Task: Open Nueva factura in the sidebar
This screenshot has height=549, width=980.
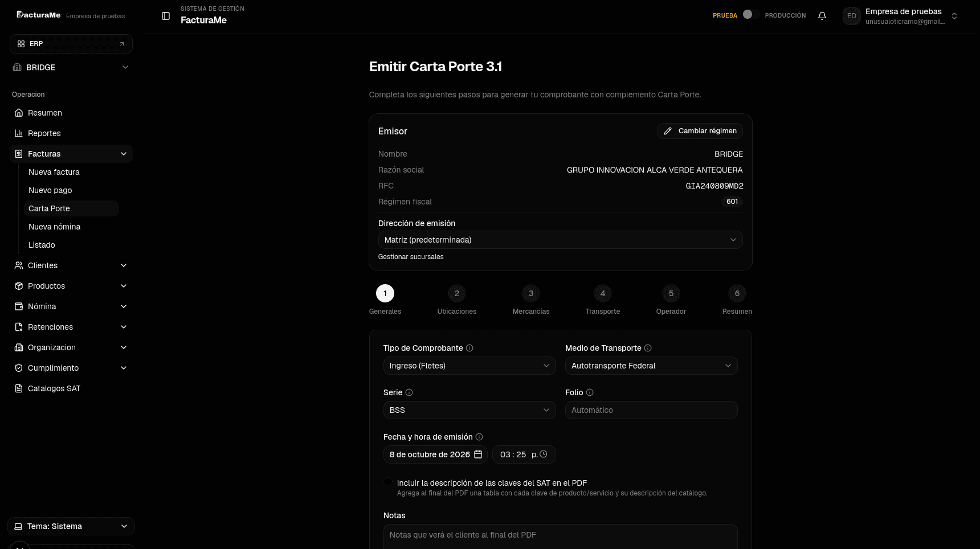Action: point(54,172)
